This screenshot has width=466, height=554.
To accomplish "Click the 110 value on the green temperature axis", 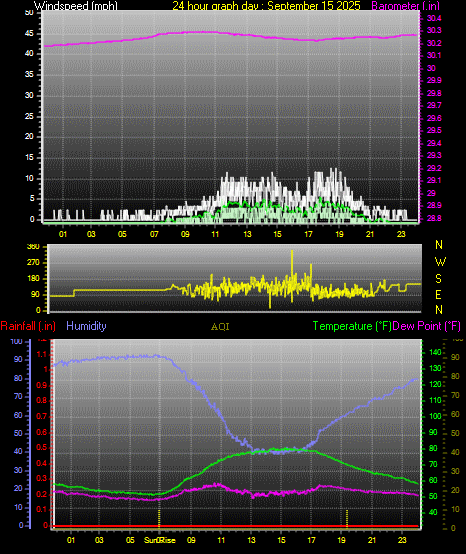I will pos(435,400).
